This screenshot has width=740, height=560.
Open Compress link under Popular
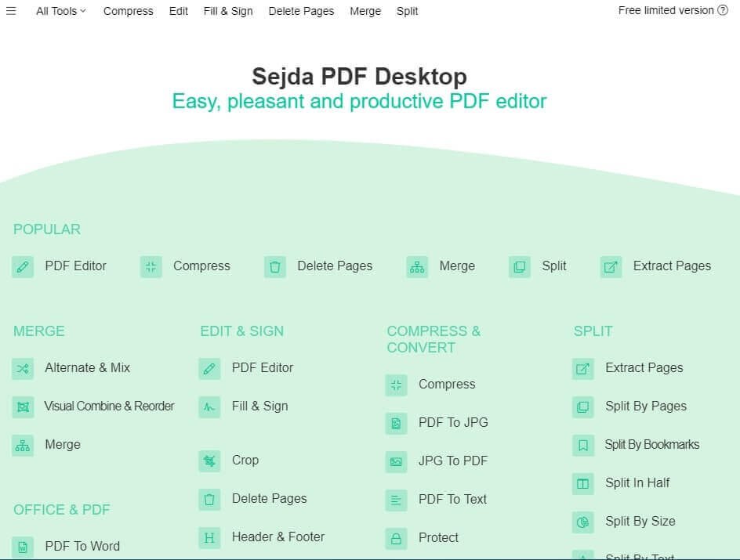[x=201, y=266]
